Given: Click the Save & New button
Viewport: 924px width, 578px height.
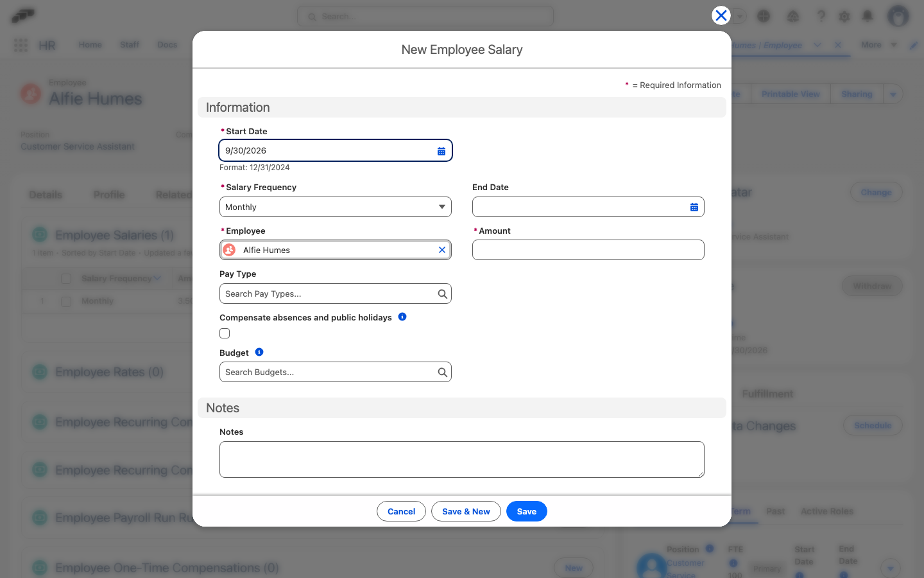Looking at the screenshot, I should [466, 511].
